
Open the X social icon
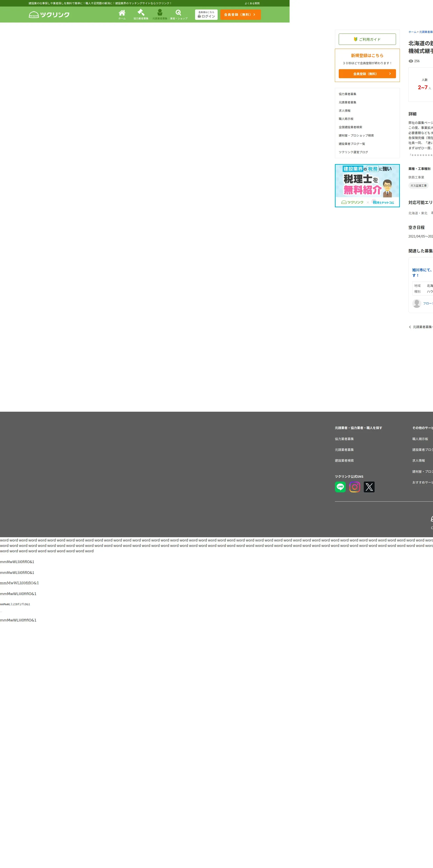[369, 487]
